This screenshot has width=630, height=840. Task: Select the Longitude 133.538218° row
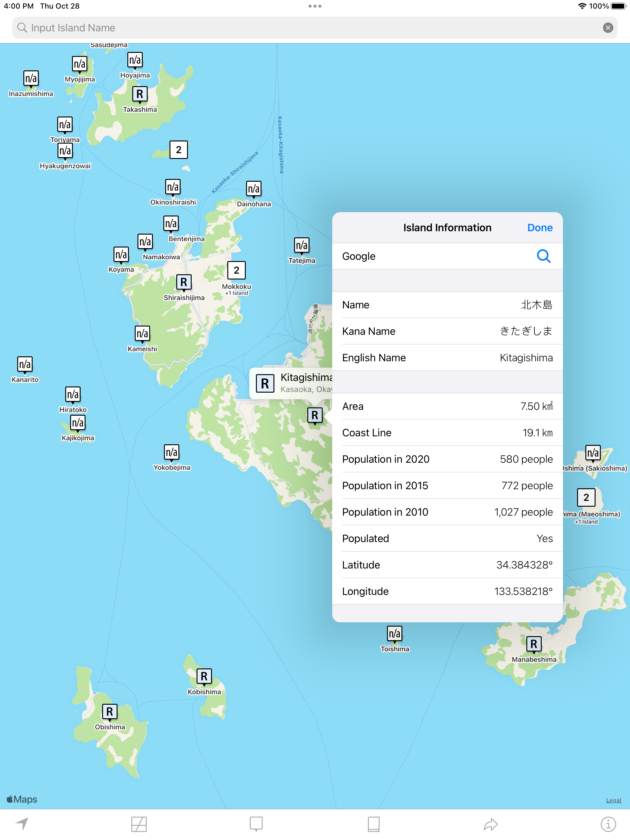pyautogui.click(x=447, y=591)
